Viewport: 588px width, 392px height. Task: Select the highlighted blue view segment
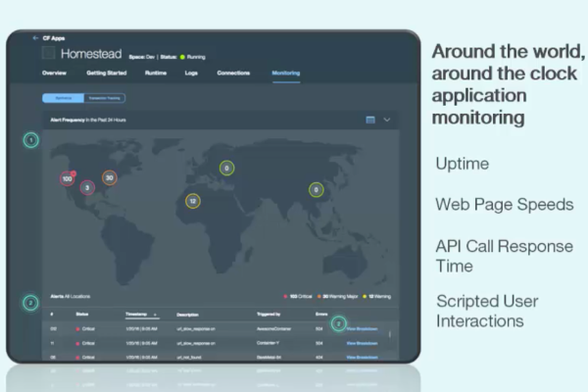point(63,98)
